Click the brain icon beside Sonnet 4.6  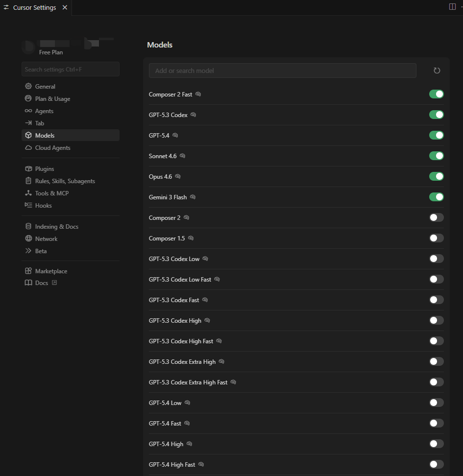(182, 156)
